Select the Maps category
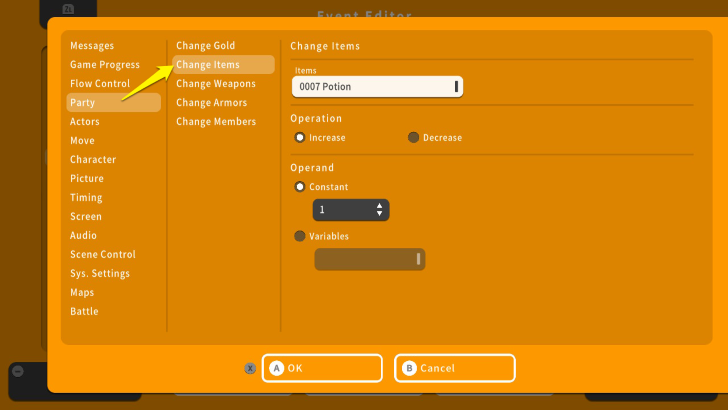 (x=82, y=293)
